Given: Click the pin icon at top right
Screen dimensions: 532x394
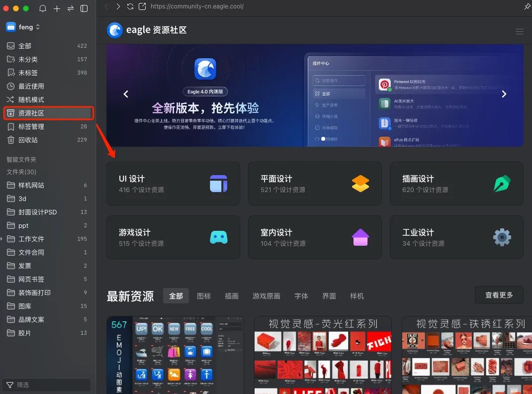Looking at the screenshot, I should [x=527, y=6].
